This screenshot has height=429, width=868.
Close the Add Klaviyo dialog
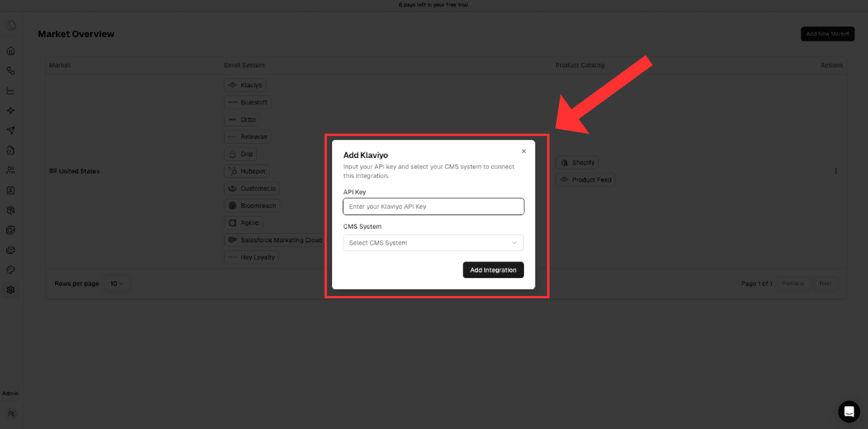point(524,151)
